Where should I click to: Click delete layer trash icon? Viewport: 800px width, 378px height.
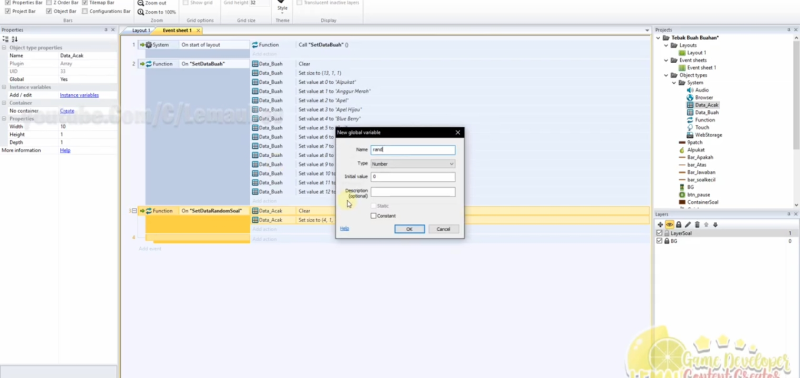697,224
